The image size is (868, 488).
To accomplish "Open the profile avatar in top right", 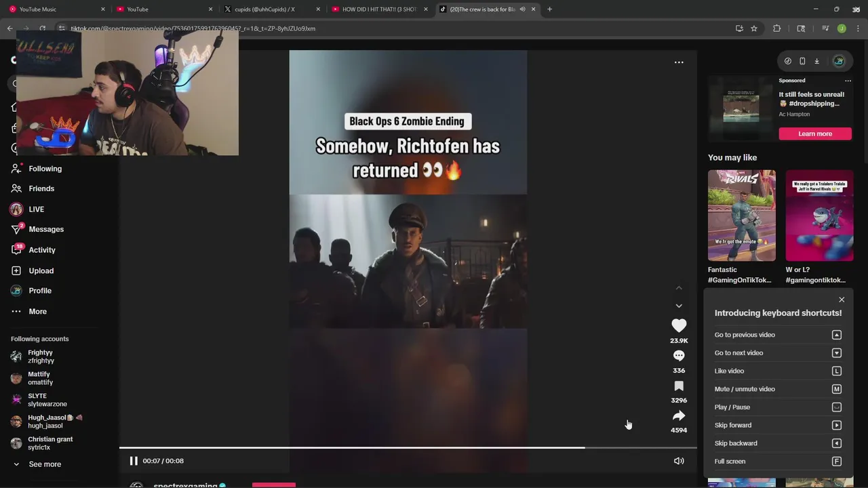I will click(x=839, y=61).
